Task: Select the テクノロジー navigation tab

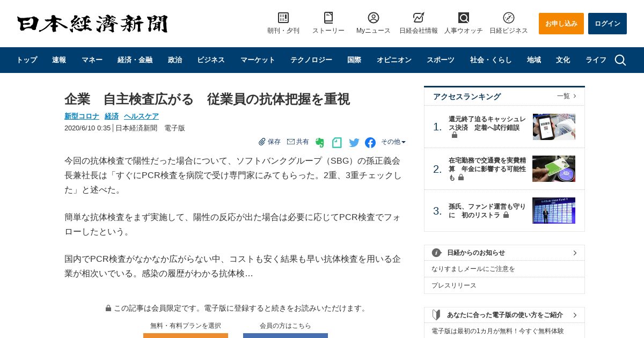Action: coord(311,60)
